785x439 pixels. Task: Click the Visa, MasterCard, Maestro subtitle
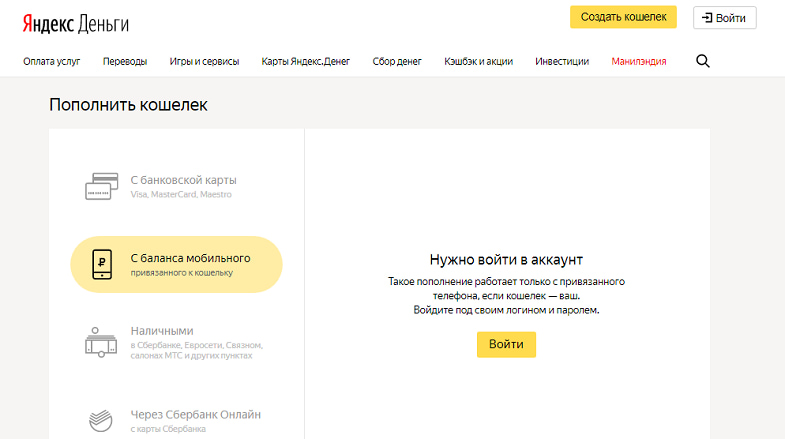(181, 194)
